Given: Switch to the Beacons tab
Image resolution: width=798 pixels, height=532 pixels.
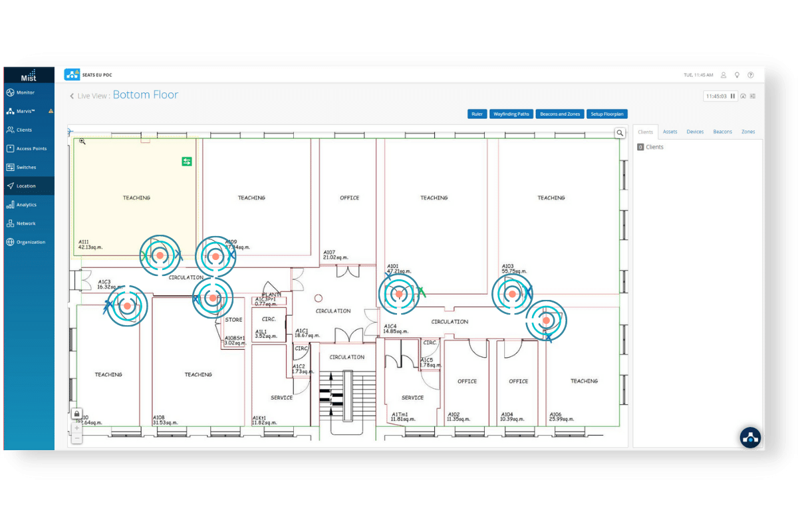Looking at the screenshot, I should coord(723,132).
